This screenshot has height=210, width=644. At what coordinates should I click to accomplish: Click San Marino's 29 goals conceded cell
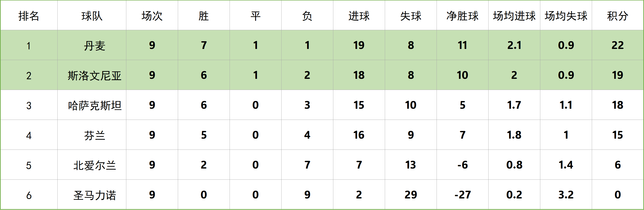click(x=411, y=194)
